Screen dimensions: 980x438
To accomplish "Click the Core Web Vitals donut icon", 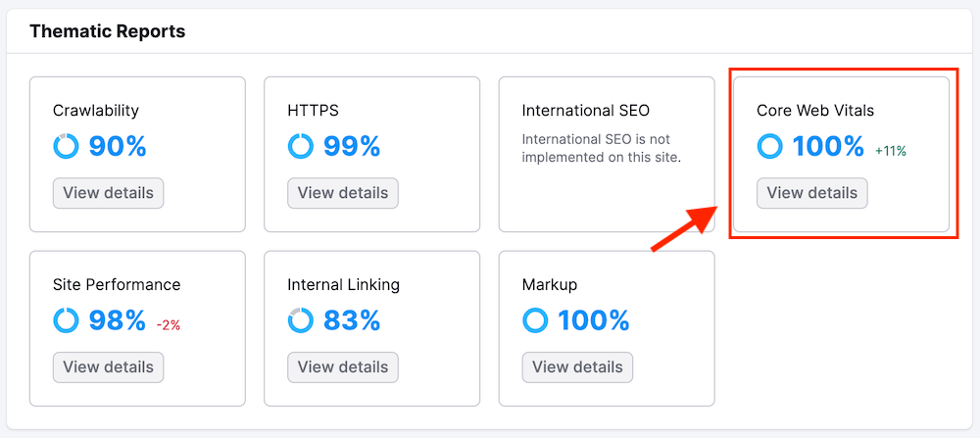I will 770,147.
